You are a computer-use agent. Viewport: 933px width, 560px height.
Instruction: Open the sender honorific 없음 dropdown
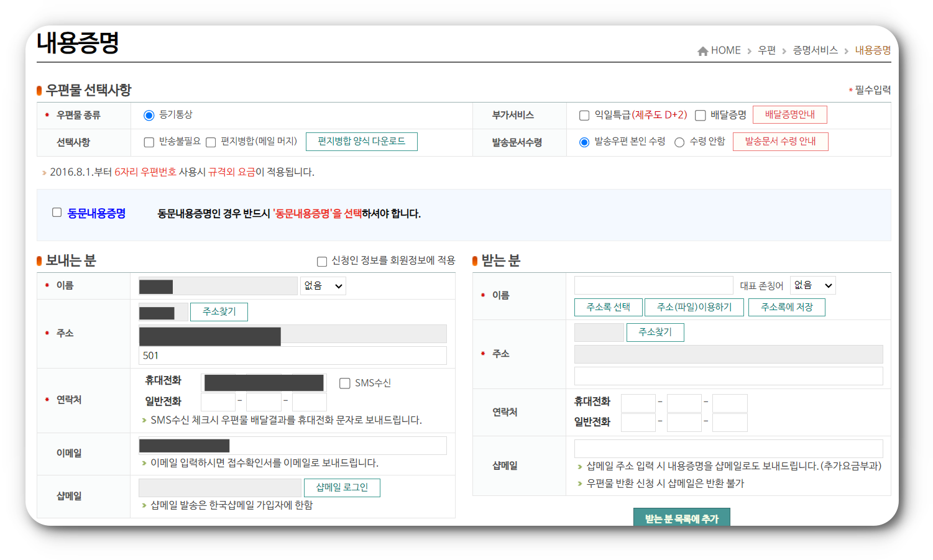323,286
